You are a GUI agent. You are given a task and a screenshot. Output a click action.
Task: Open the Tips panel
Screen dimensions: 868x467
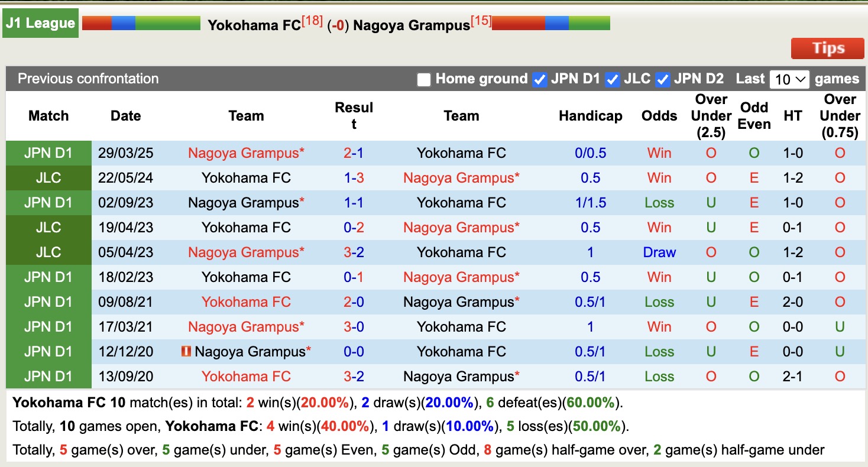(827, 48)
